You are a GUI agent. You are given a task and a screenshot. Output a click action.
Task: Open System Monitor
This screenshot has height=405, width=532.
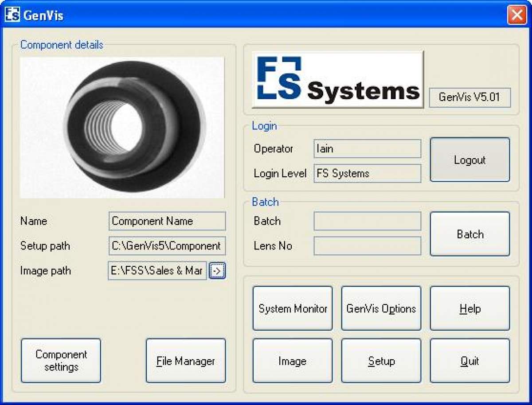click(x=293, y=308)
